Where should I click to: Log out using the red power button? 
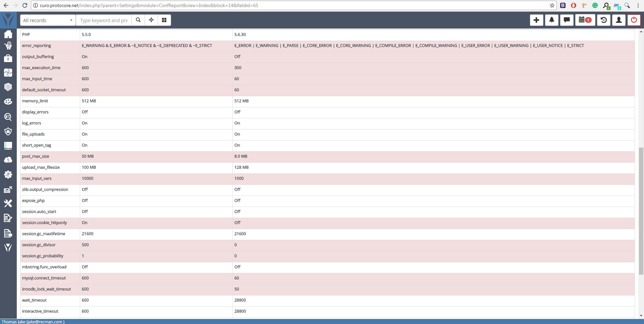coord(634,20)
